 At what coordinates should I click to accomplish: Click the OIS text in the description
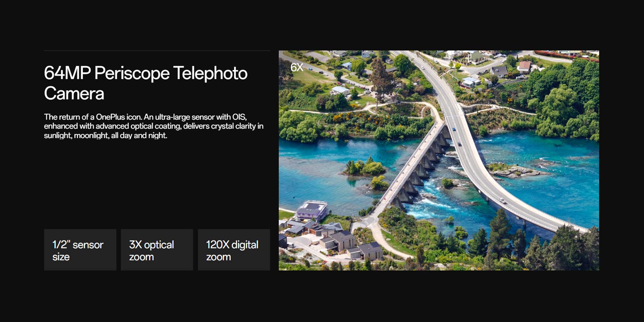239,117
